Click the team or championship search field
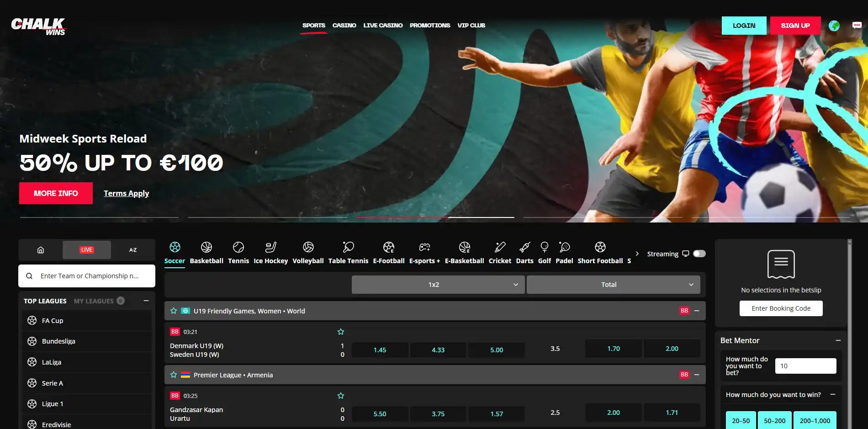 coord(87,276)
